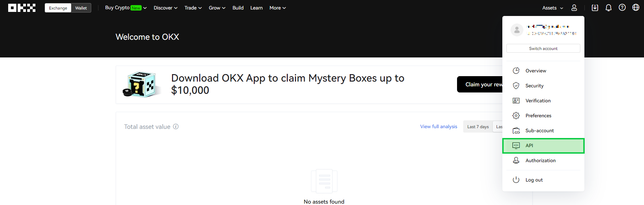Screen dimensions: 644x205
Task: Expand the Buy Crypto menu
Action: tap(126, 8)
